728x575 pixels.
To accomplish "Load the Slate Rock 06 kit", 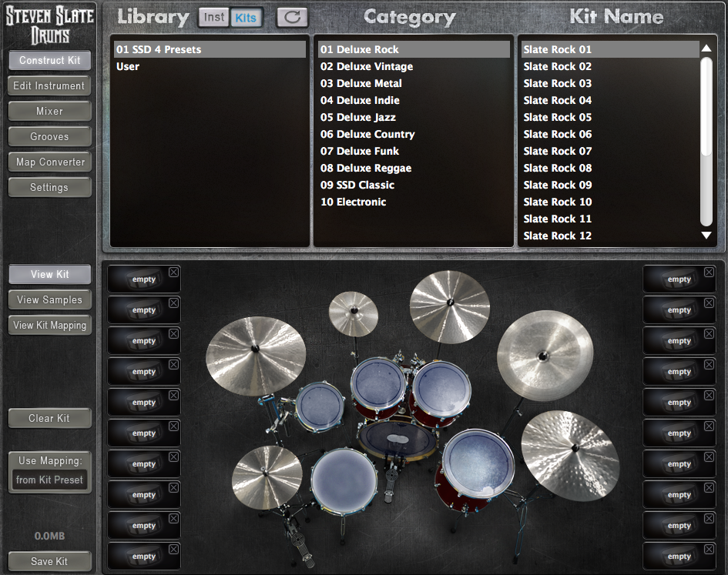I will [610, 134].
